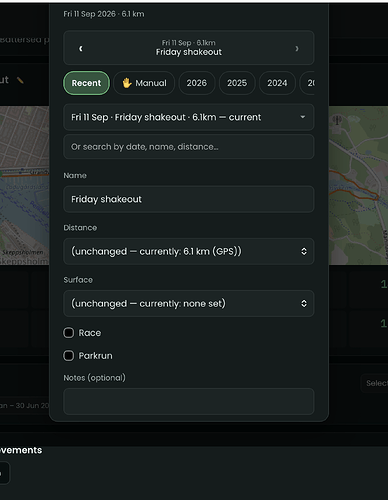Open the Friday shakeout run selector dropdown
The width and height of the screenshot is (388, 500).
pos(189,117)
